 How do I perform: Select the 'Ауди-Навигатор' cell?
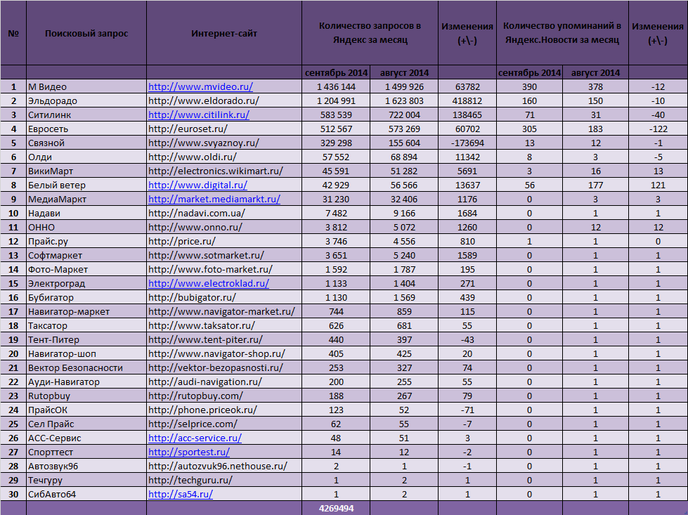[86, 382]
